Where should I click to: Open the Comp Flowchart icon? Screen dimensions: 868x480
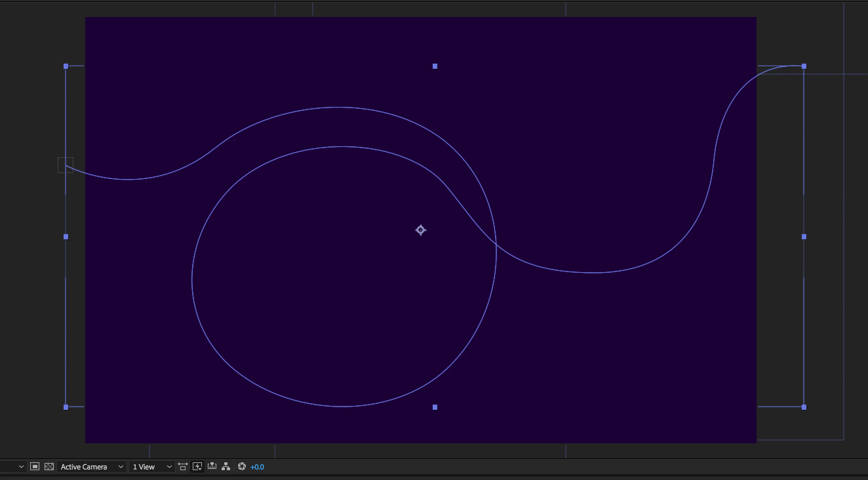(x=226, y=467)
